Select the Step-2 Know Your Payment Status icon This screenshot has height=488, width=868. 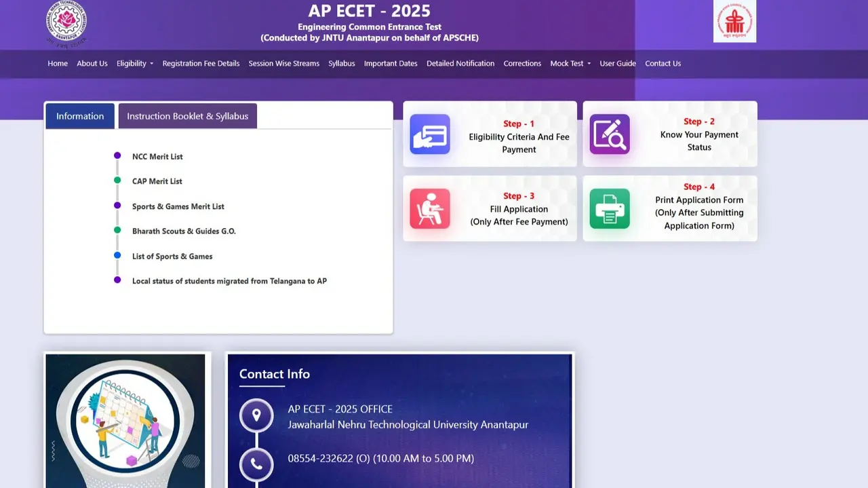610,134
